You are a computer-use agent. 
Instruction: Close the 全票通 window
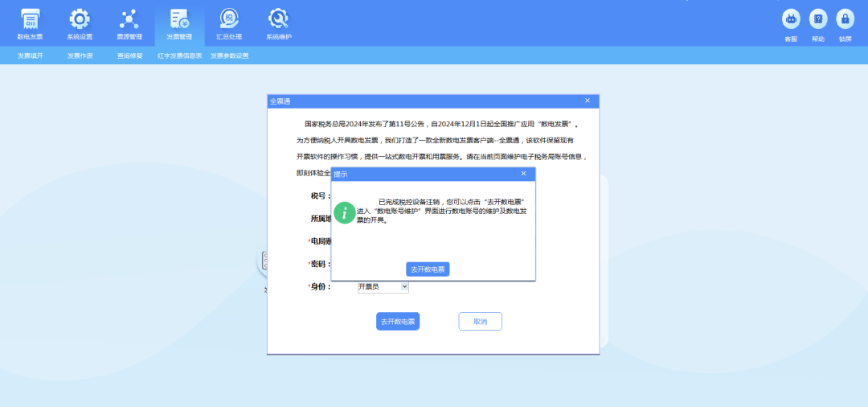tap(588, 101)
